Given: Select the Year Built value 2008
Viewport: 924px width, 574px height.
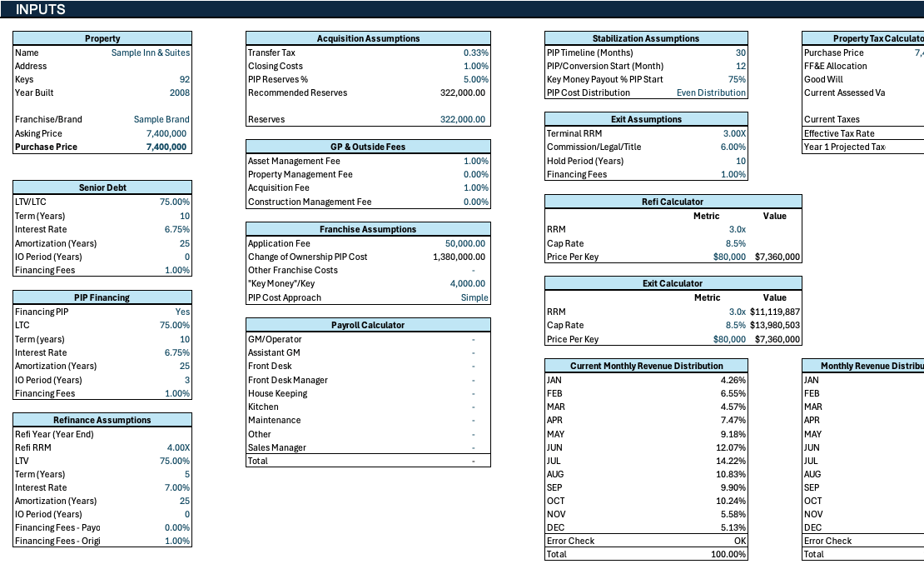Looking at the screenshot, I should click(x=180, y=92).
